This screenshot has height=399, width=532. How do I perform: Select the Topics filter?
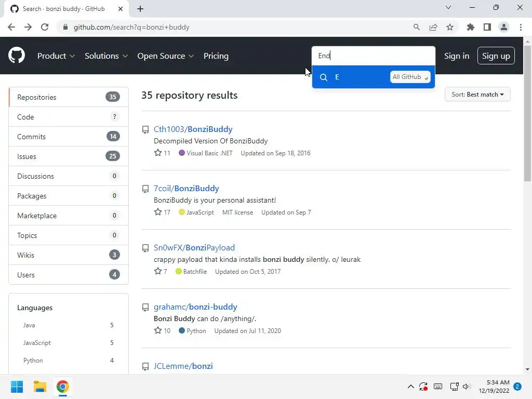69,235
